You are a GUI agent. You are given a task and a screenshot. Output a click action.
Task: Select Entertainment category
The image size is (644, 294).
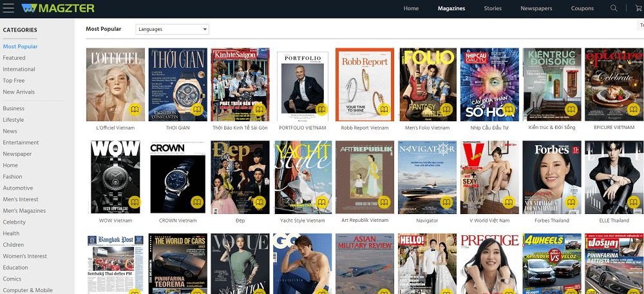pos(21,142)
